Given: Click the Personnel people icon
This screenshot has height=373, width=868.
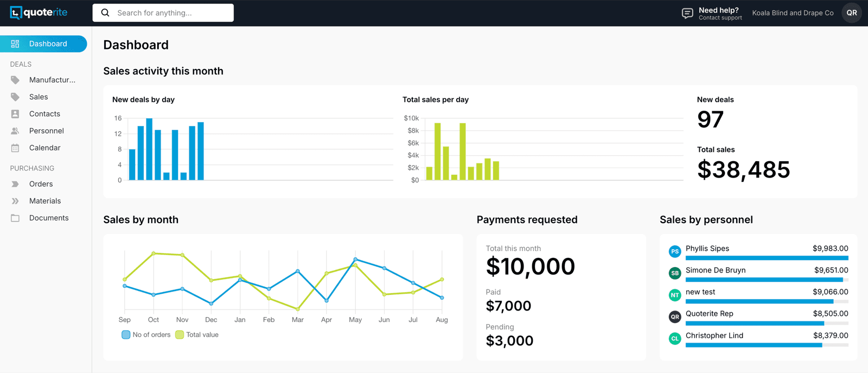Looking at the screenshot, I should coord(15,131).
